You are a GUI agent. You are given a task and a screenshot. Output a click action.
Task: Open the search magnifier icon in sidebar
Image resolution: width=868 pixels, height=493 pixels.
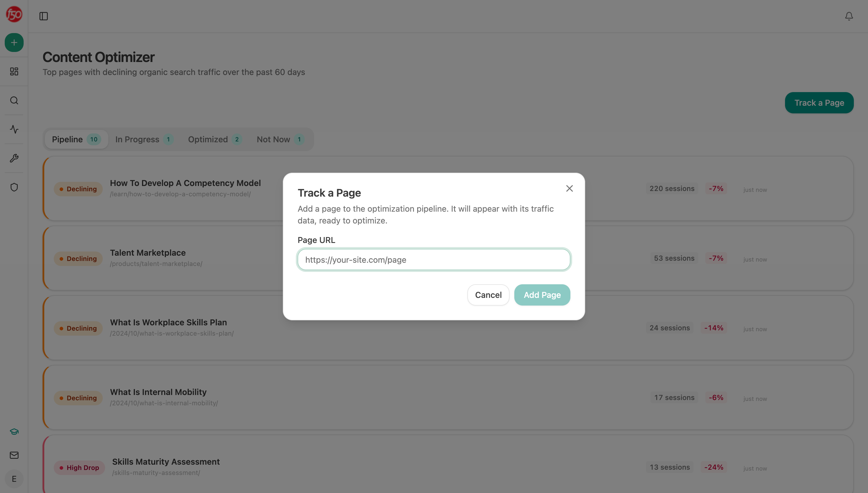(14, 101)
